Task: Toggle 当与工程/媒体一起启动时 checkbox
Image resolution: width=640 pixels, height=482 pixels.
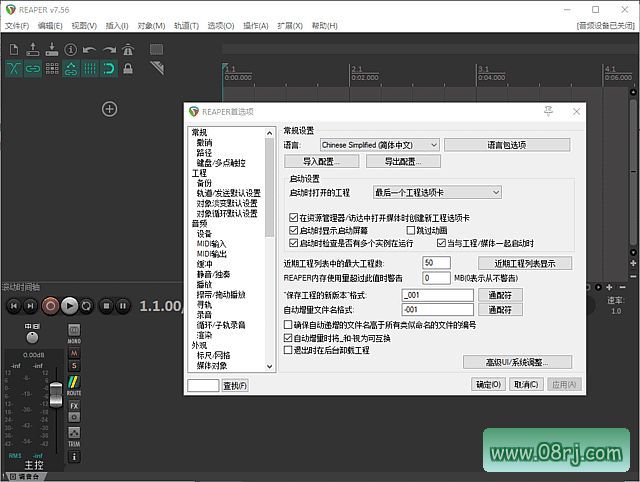Action: [441, 243]
